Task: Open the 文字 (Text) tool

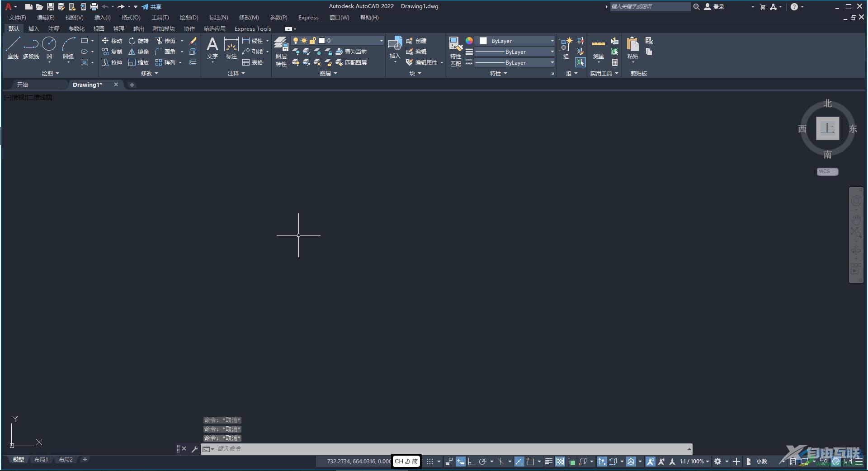Action: [212, 48]
